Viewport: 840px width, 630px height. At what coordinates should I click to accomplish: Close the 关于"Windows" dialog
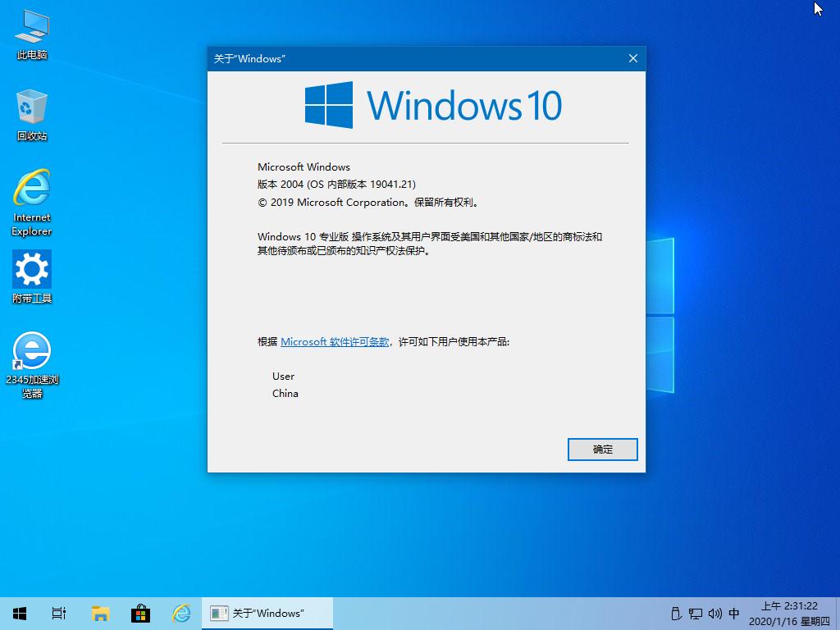coord(632,58)
